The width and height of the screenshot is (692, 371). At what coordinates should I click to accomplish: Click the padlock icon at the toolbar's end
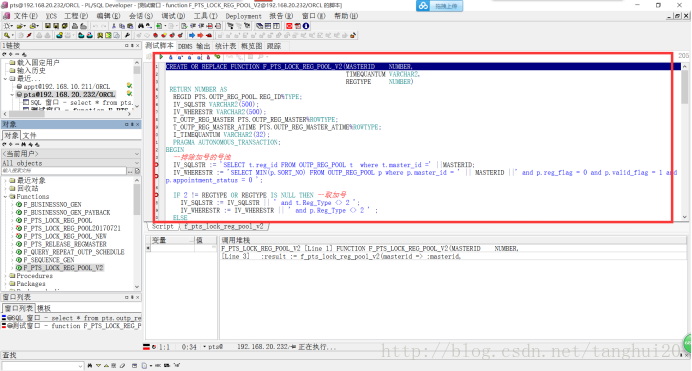[x=353, y=35]
